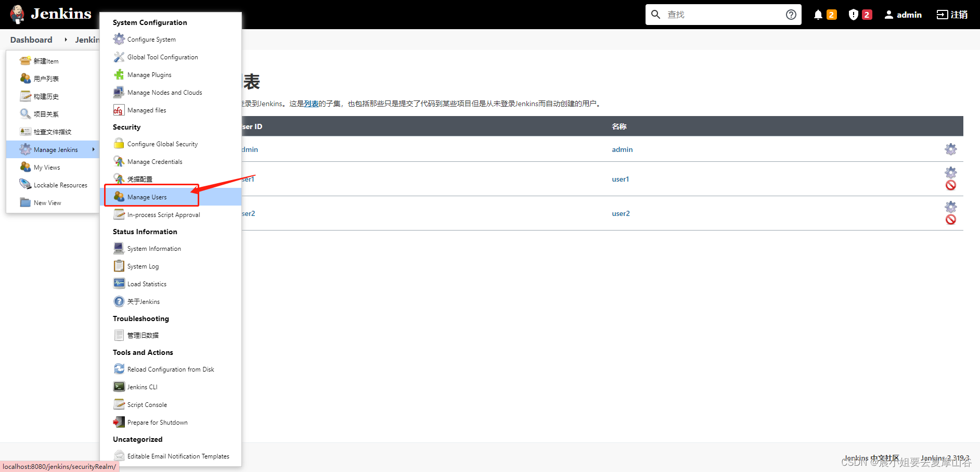The height and width of the screenshot is (472, 980).
Task: Click the configure gear icon for user2
Action: (x=951, y=207)
